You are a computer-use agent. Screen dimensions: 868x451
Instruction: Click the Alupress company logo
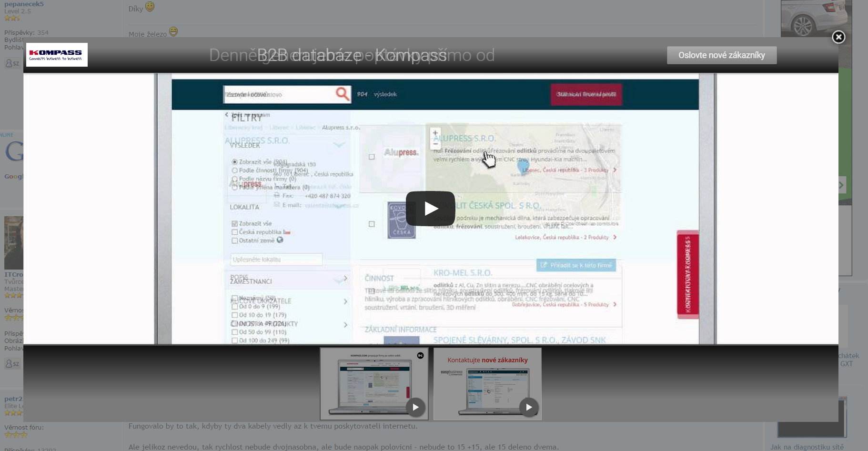click(x=401, y=152)
